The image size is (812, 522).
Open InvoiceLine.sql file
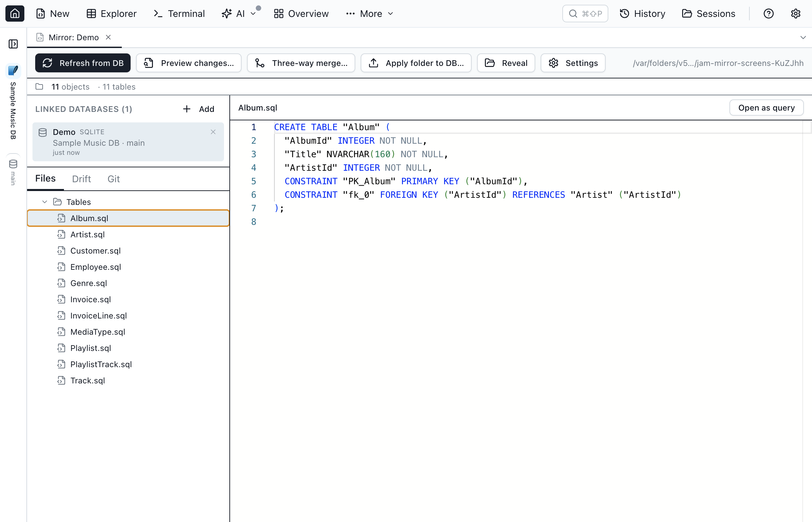click(128, 316)
